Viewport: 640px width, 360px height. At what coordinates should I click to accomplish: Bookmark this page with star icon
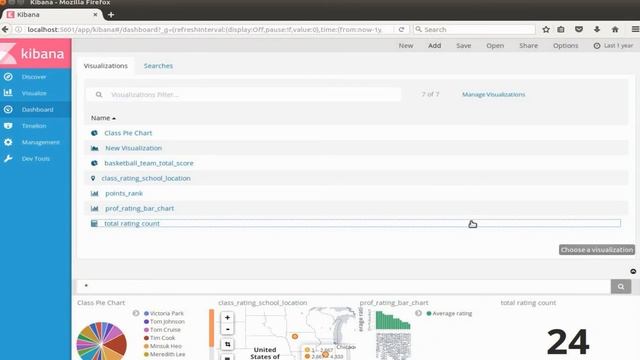[546, 29]
